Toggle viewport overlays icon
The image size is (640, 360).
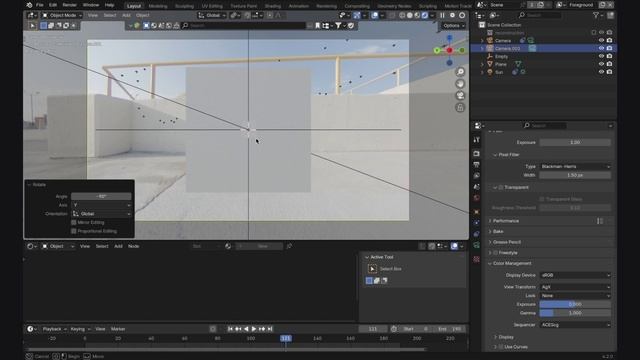click(x=375, y=16)
